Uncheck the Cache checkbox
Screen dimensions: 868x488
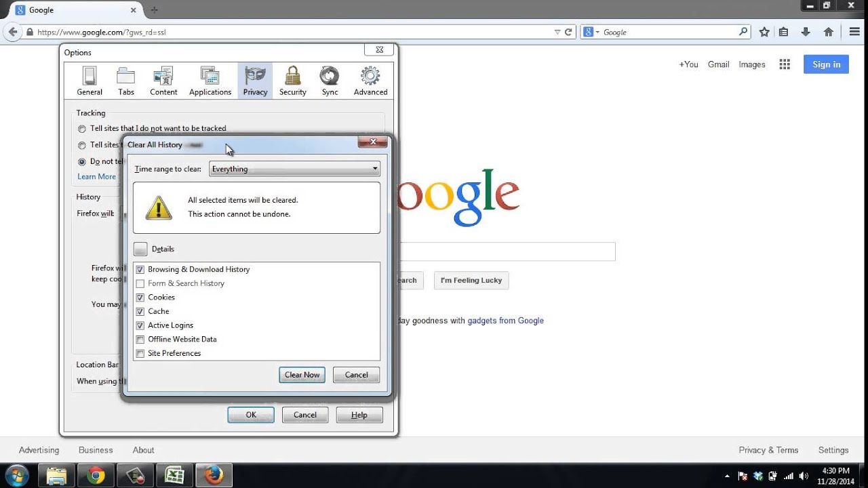140,312
